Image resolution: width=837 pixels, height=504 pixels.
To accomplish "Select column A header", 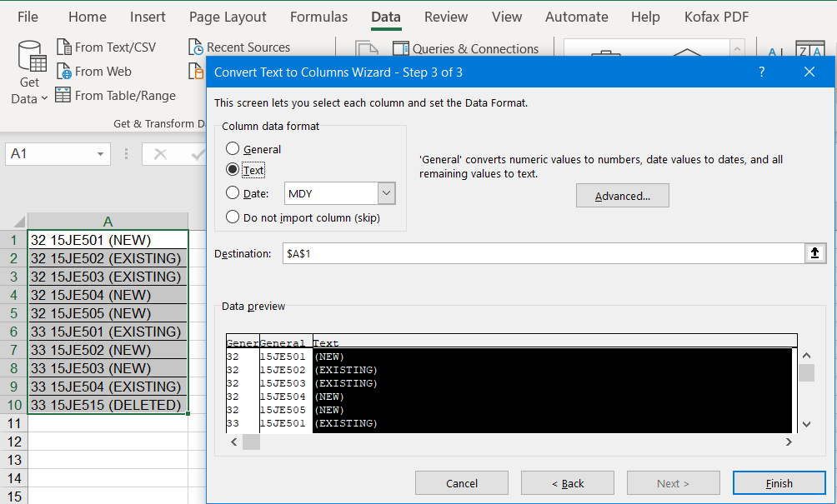I will [x=108, y=222].
